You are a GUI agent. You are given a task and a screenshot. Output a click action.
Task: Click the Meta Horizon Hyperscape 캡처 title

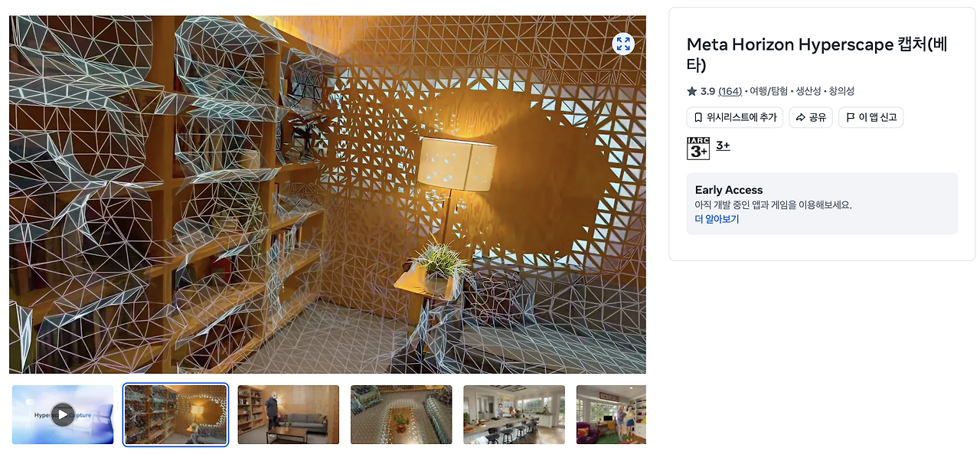tap(817, 54)
